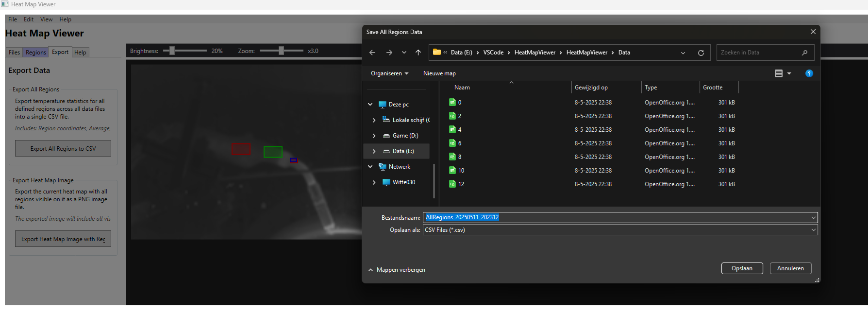Viewport: 868px width, 315px height.
Task: Select 'Game (D:)' drive in tree
Action: [405, 136]
